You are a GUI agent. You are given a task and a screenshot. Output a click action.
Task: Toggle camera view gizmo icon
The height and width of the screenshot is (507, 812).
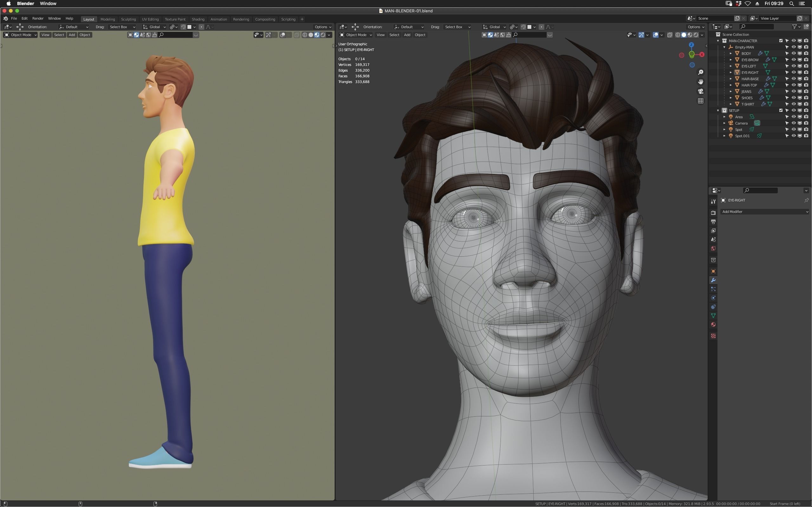coord(701,91)
